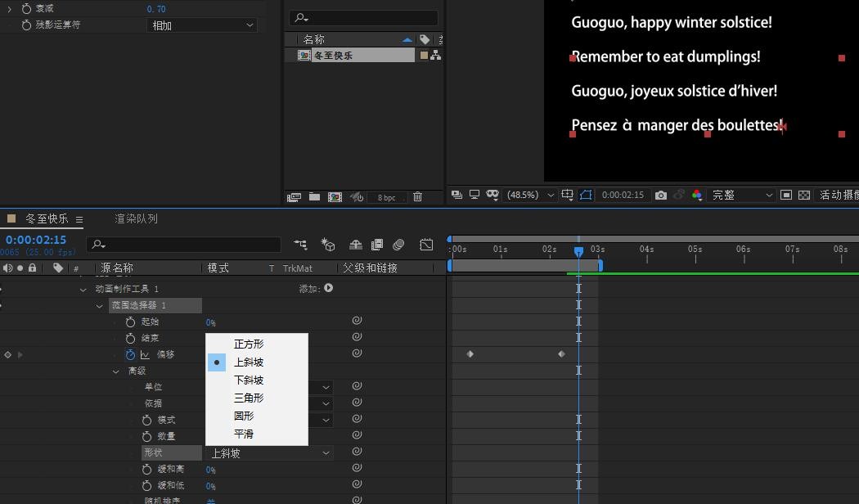Screen dimensions: 859x504
Task: Pick whip icon for 形状 property
Action: pos(357,452)
